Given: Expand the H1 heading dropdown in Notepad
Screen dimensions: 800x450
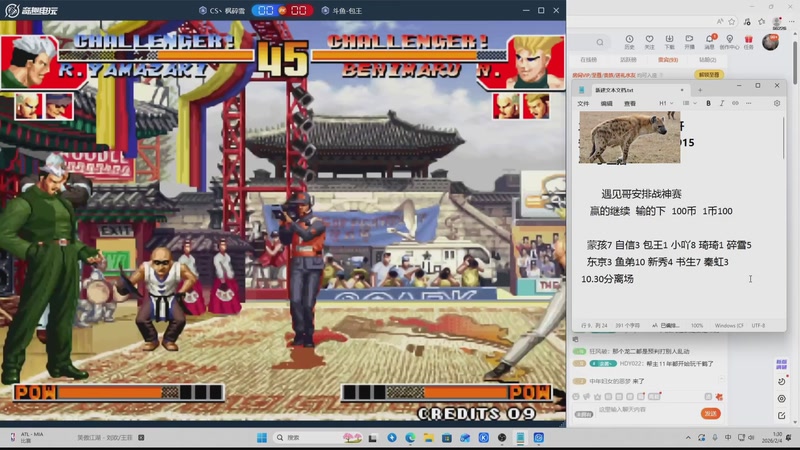Looking at the screenshot, I should pyautogui.click(x=666, y=103).
